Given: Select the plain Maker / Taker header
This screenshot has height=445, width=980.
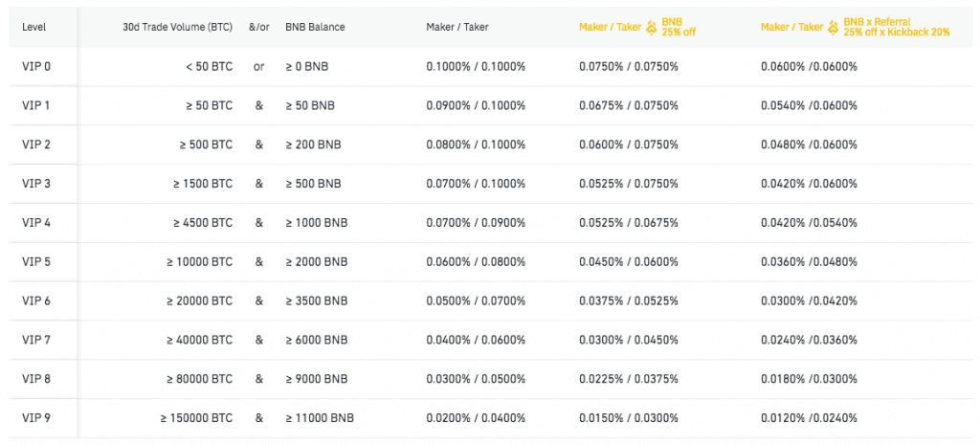Looking at the screenshot, I should click(x=457, y=27).
